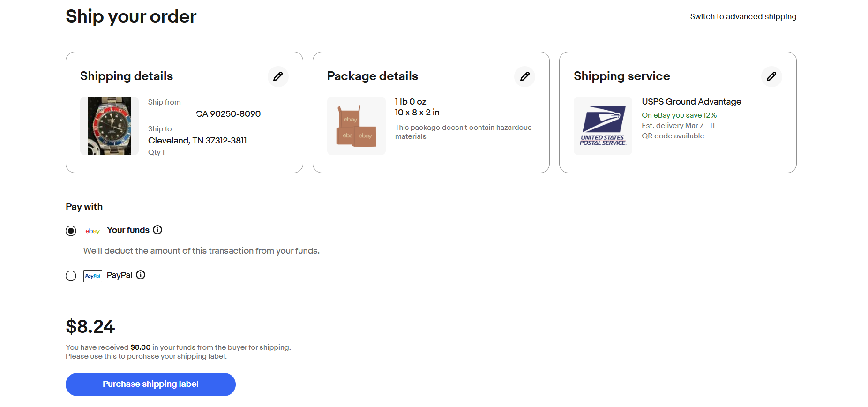Screen dimensions: 868x407
Task: Open info icon next to PayPal
Action: pyautogui.click(x=141, y=275)
